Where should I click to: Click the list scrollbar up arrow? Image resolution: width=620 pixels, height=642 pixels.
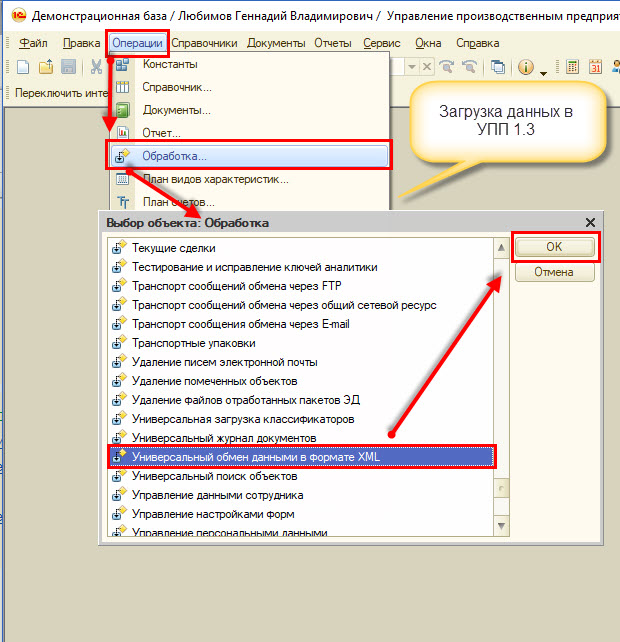point(501,248)
